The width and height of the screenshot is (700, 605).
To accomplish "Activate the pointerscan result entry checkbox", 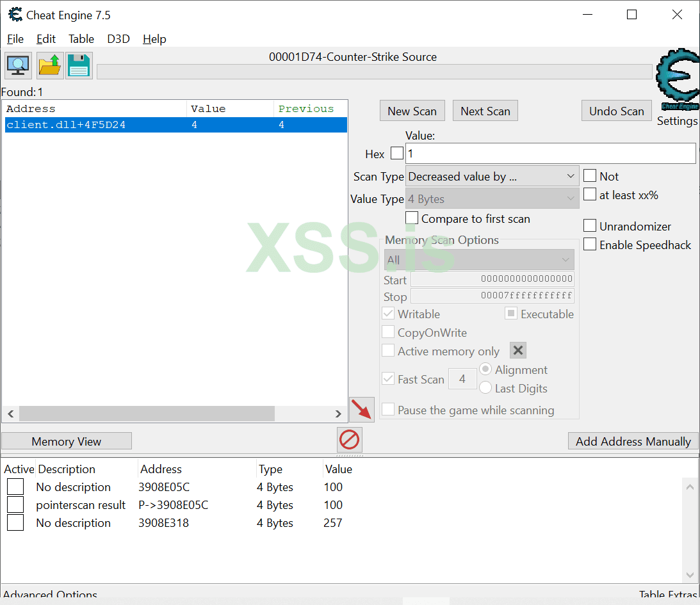I will point(15,504).
